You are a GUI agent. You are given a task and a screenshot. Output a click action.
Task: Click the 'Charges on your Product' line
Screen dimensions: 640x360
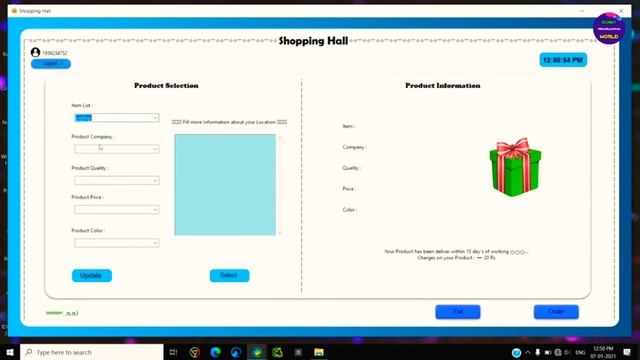(x=456, y=258)
